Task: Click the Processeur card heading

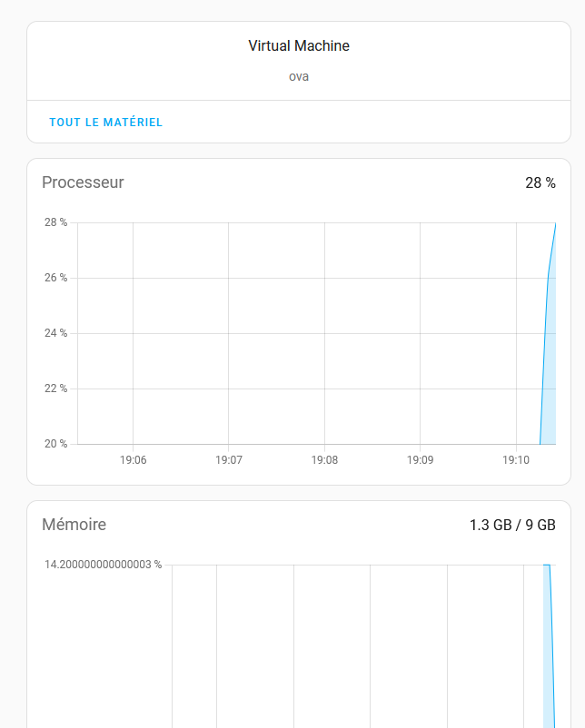Action: [x=83, y=182]
